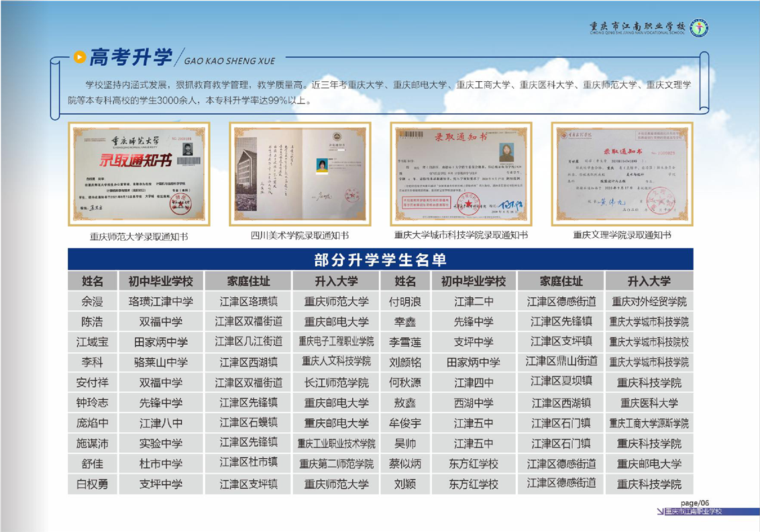Click the 重庆电子工程职业学院 university cell

pos(336,341)
